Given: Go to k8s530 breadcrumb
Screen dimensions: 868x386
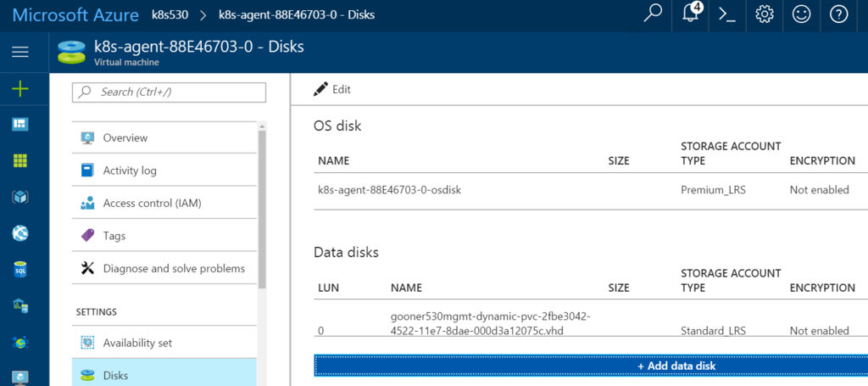Looking at the screenshot, I should (170, 15).
